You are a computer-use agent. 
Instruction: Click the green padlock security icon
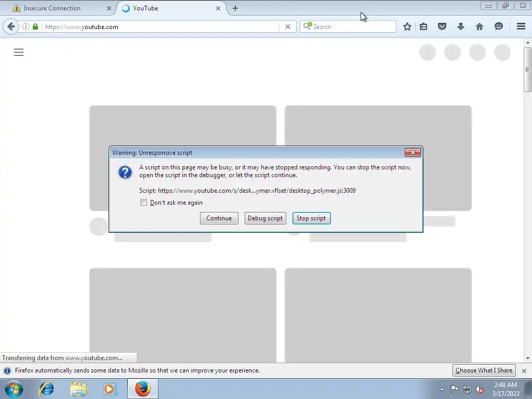(35, 26)
